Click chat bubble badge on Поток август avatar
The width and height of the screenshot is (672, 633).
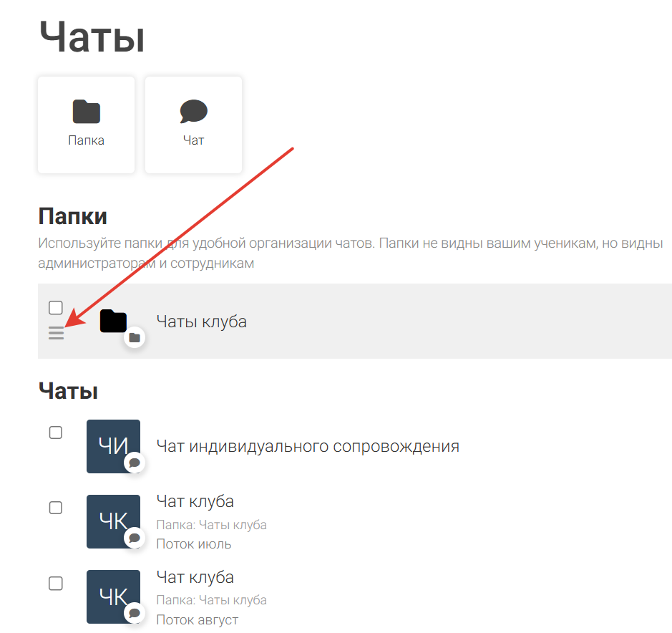pos(135,613)
